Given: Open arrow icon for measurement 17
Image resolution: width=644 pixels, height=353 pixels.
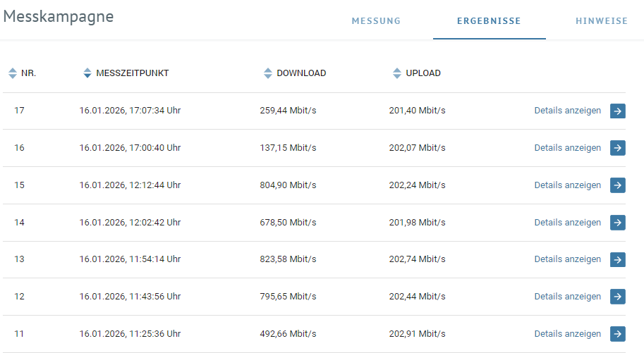Looking at the screenshot, I should coord(618,111).
